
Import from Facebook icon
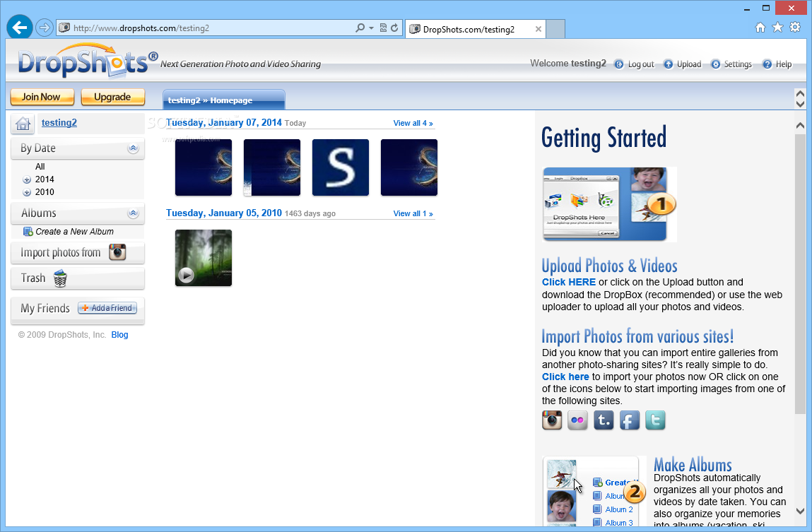point(629,420)
